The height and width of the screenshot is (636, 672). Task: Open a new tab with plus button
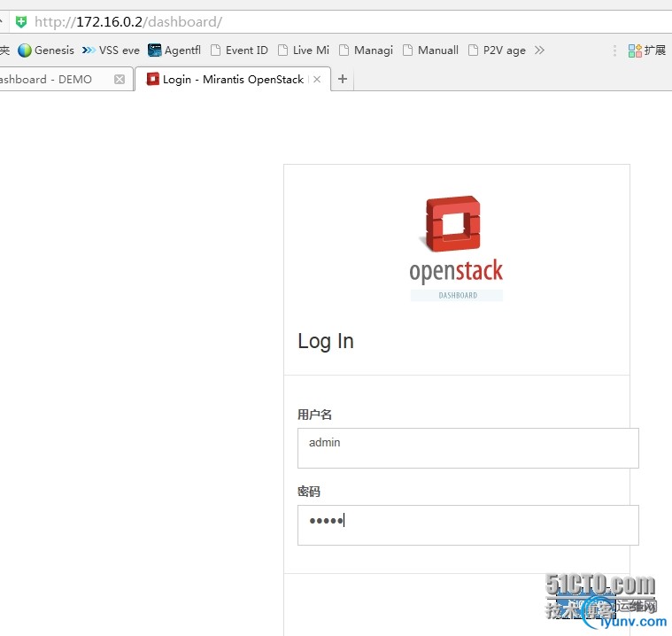pyautogui.click(x=343, y=79)
